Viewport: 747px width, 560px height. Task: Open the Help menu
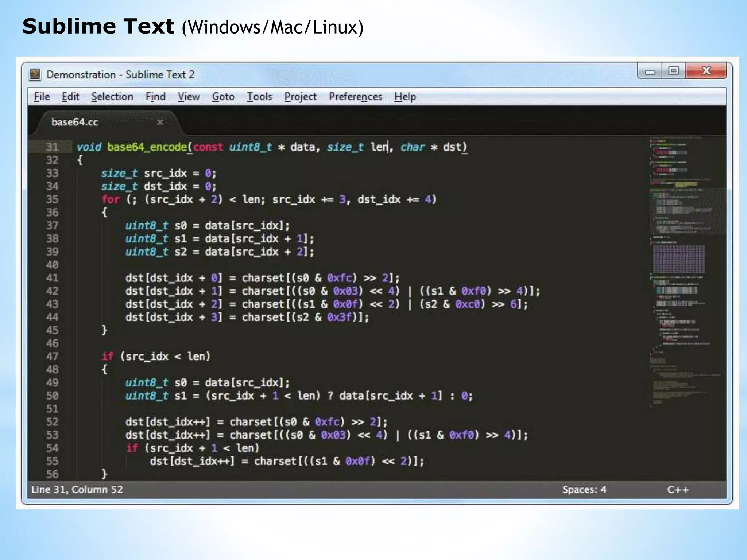405,97
